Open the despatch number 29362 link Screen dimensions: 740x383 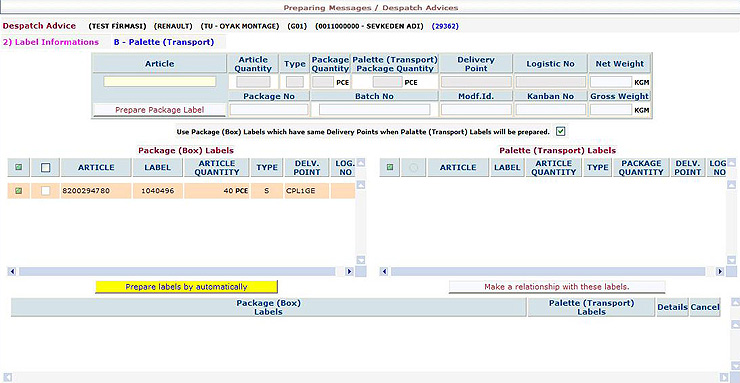coord(445,26)
